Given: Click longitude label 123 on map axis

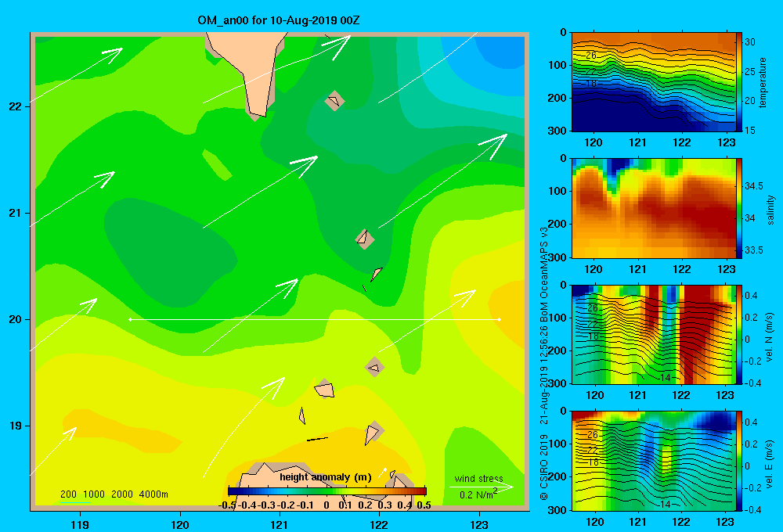Looking at the screenshot, I should 479,524.
